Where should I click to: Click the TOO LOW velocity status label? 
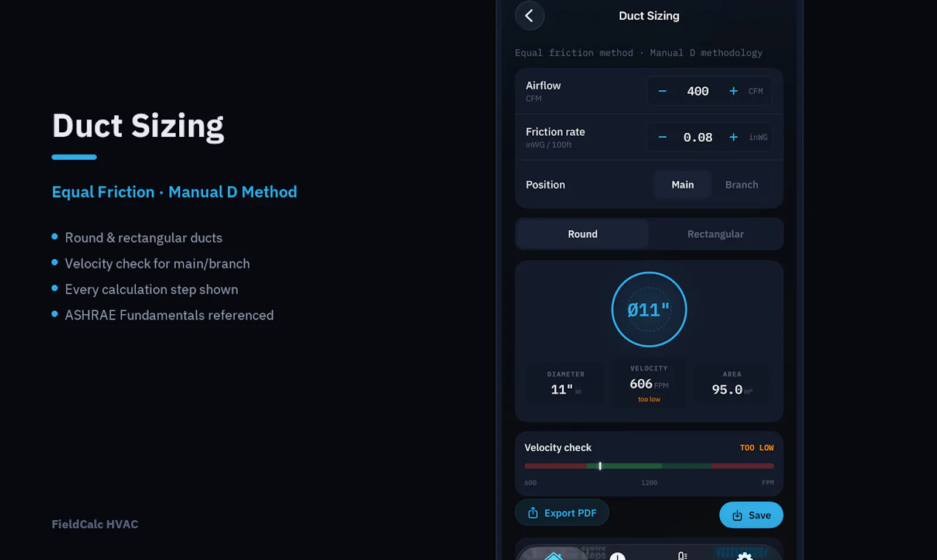tap(757, 448)
